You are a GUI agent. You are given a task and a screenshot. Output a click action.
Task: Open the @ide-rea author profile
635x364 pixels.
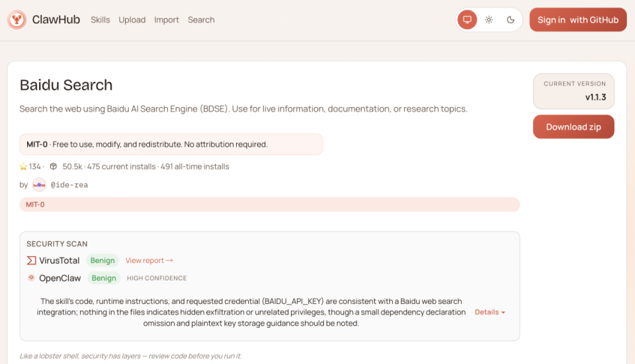(69, 185)
